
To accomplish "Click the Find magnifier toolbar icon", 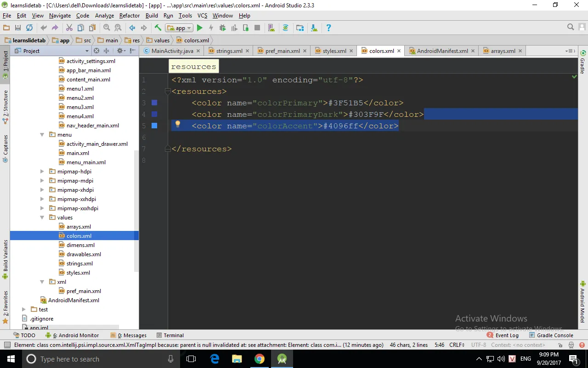I will click(107, 28).
